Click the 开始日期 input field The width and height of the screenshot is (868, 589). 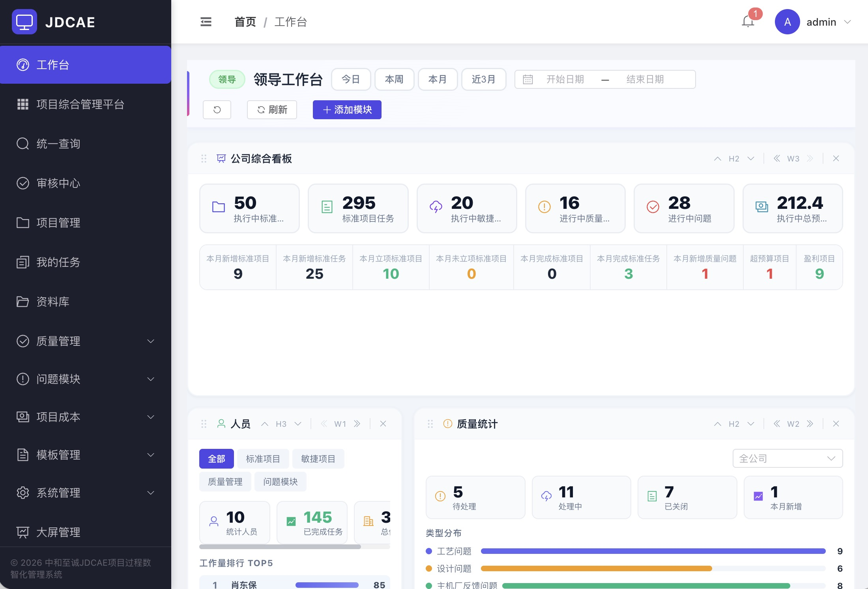click(x=565, y=79)
